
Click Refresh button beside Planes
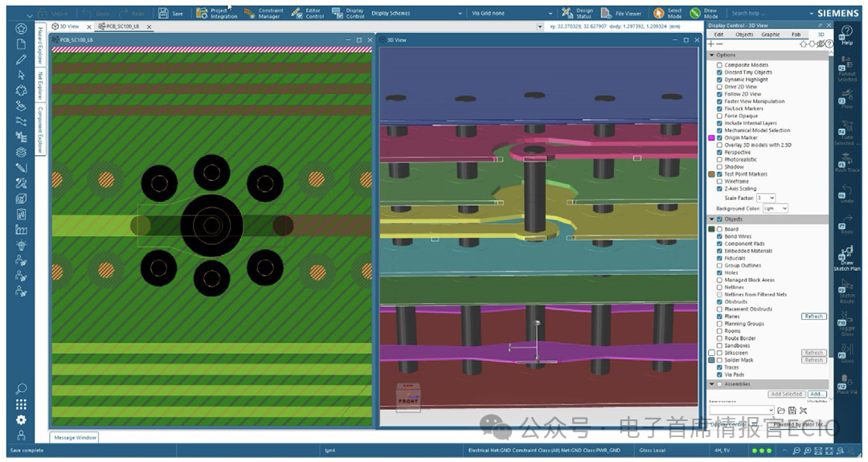point(813,317)
